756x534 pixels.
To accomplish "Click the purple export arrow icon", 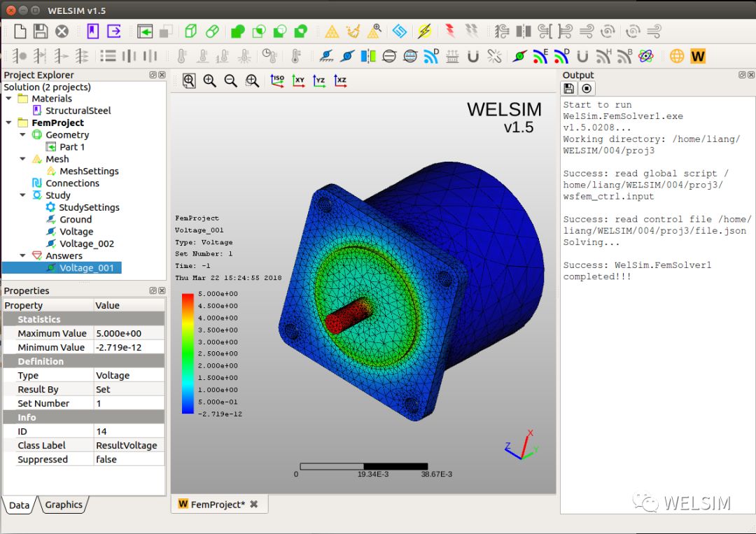I will tap(114, 31).
